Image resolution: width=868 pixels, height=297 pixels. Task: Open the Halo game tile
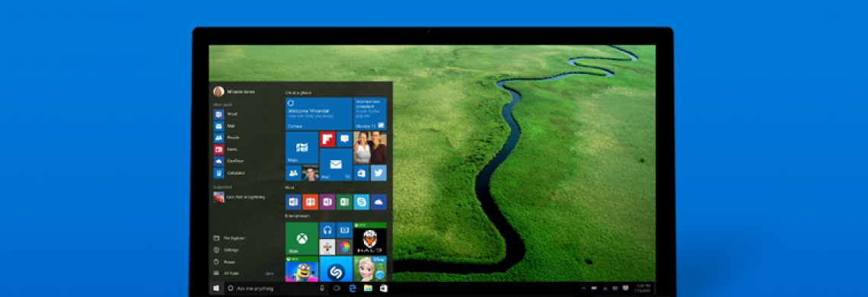(x=370, y=238)
